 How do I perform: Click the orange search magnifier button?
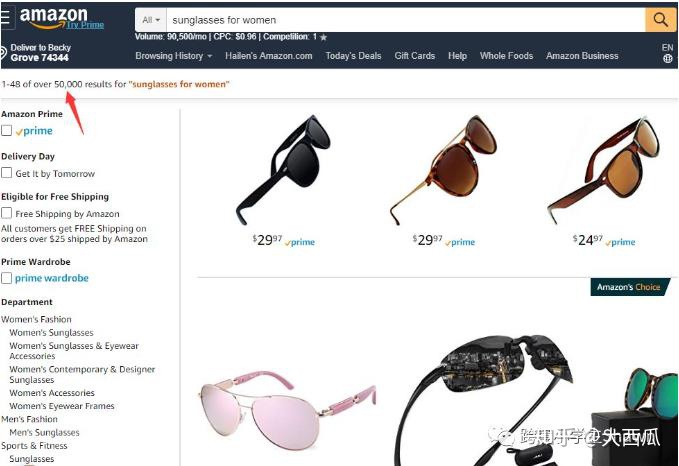tap(660, 20)
